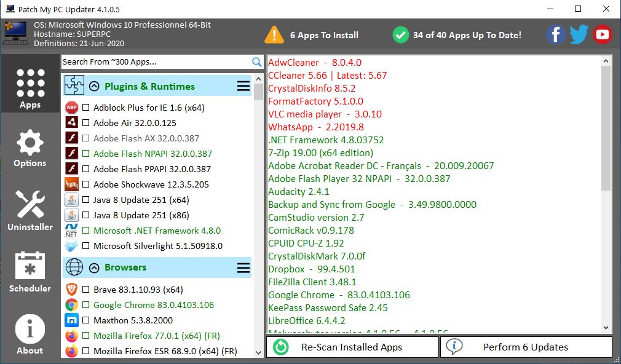This screenshot has width=621, height=364.
Task: Check the Brave 83.1.10.93 checkbox
Action: [85, 290]
